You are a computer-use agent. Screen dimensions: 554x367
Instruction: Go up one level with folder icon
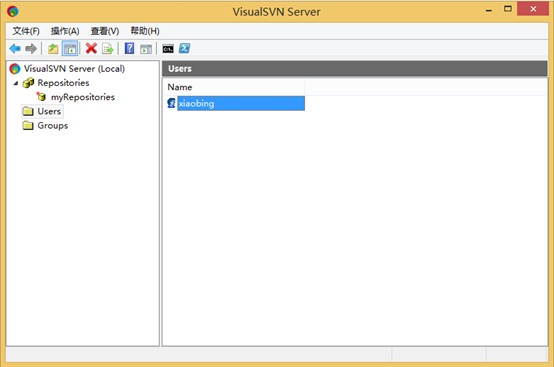[x=53, y=48]
